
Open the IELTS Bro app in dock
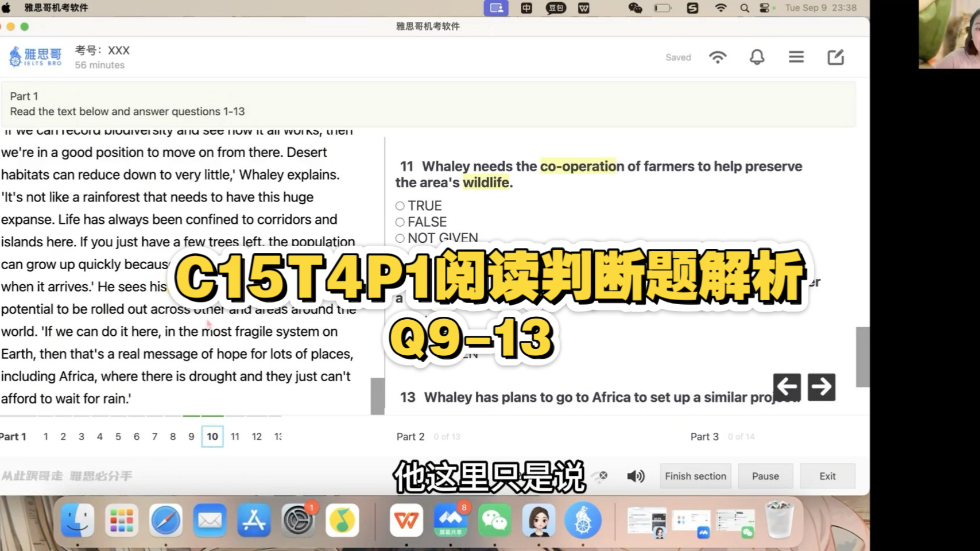point(583,521)
